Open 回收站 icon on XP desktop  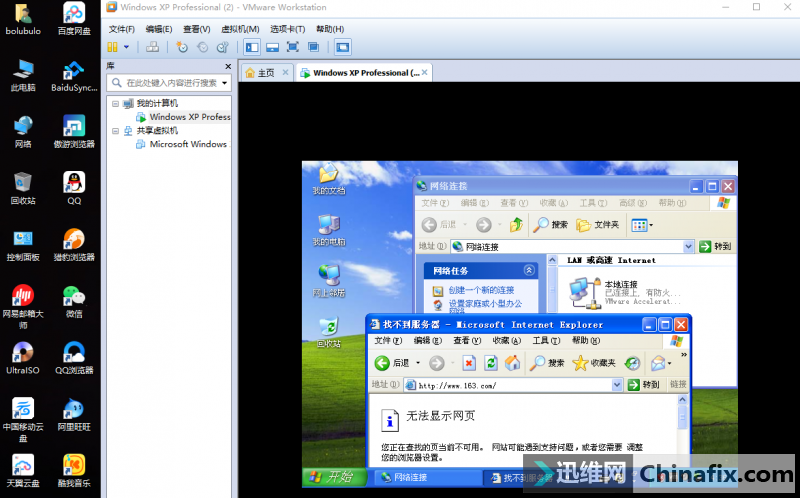pos(329,332)
